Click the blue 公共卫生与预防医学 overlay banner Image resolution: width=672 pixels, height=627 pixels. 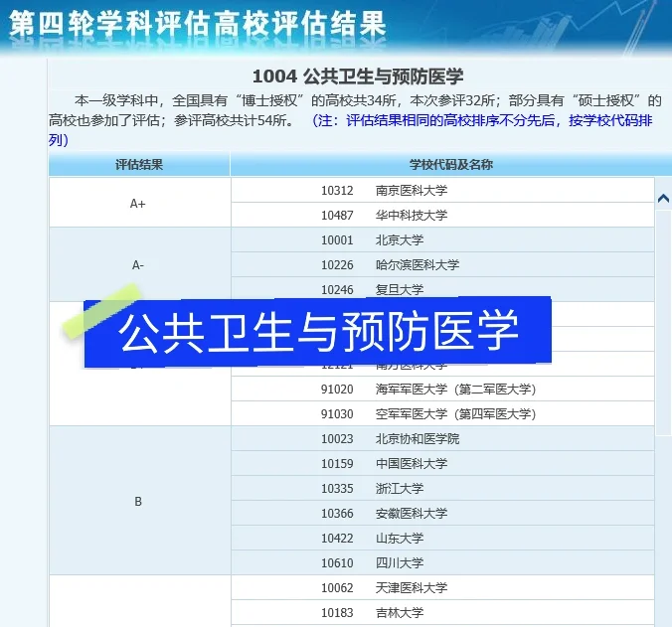click(x=318, y=333)
